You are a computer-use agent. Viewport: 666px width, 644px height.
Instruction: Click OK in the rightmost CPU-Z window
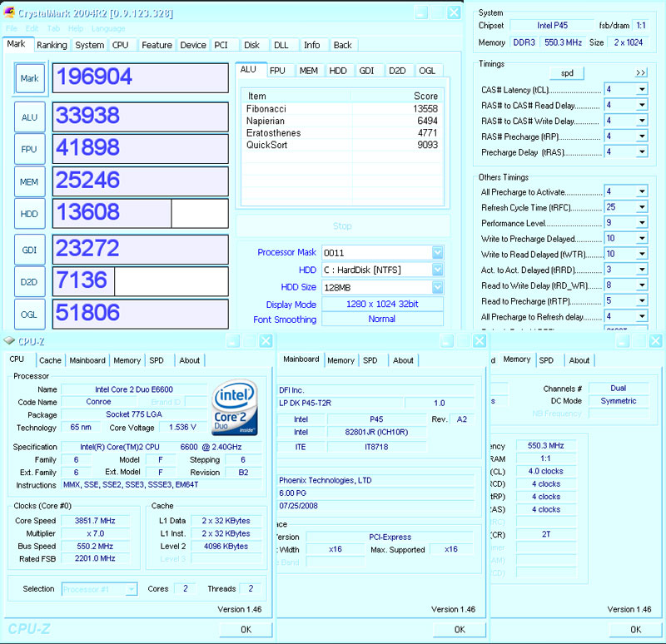tap(635, 630)
